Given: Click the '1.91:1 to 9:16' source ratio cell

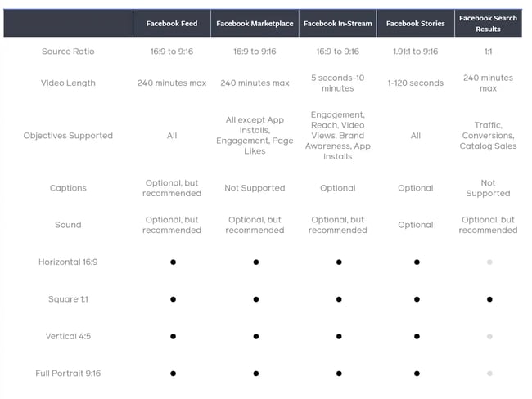Looking at the screenshot, I should coord(415,52).
